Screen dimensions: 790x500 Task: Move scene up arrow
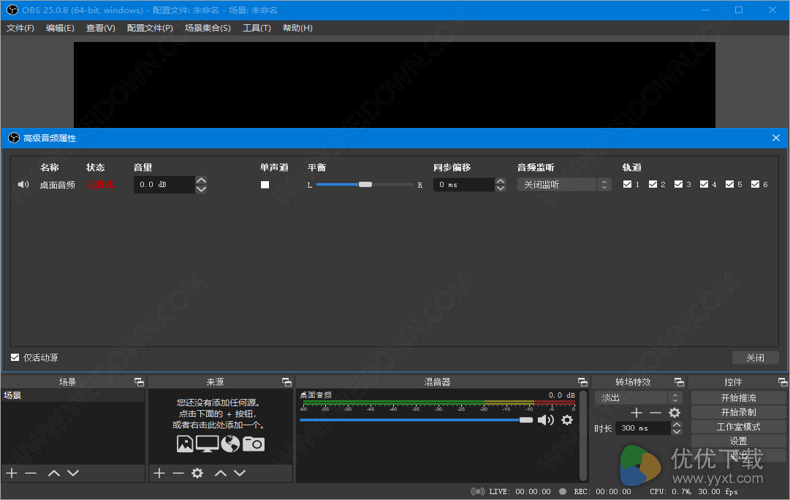[54, 473]
